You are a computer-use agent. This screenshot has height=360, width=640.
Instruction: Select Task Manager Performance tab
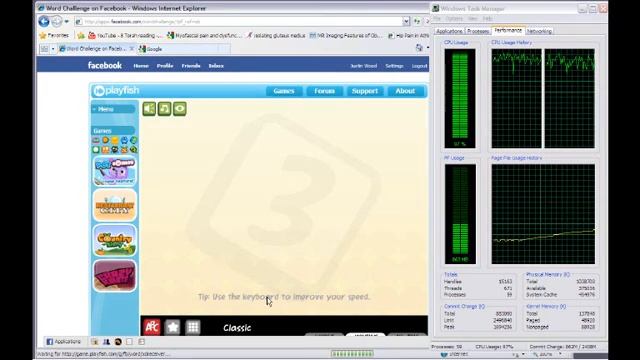pos(508,30)
